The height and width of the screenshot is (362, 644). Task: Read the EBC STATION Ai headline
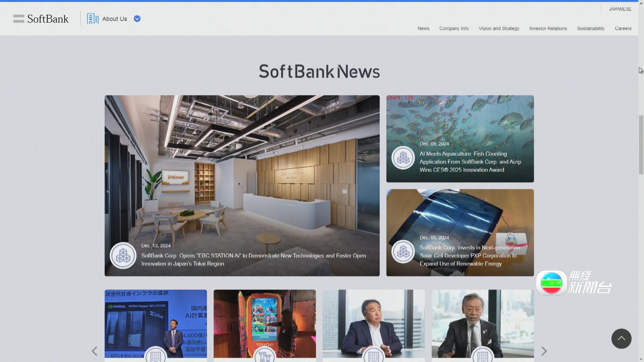254,260
